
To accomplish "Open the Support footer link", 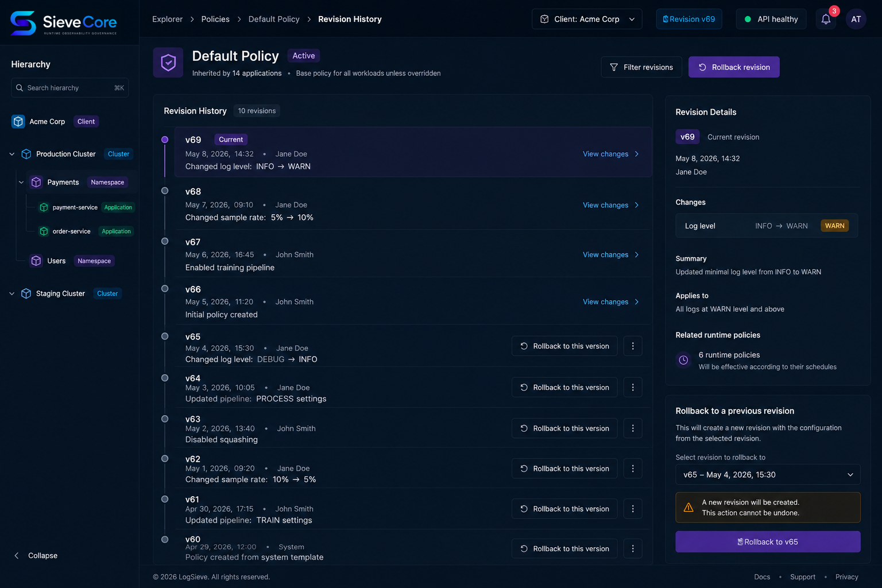I will [802, 577].
